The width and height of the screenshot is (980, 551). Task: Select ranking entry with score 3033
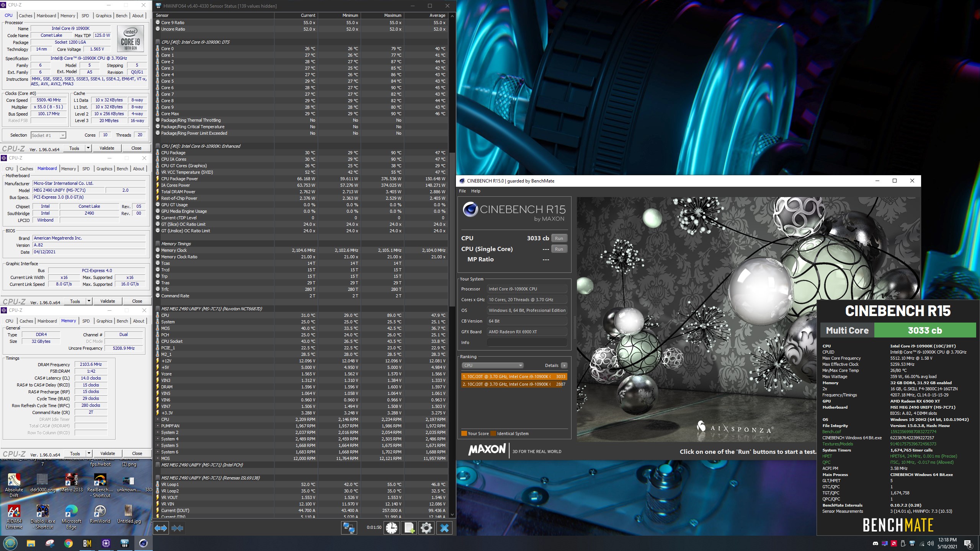tap(514, 377)
